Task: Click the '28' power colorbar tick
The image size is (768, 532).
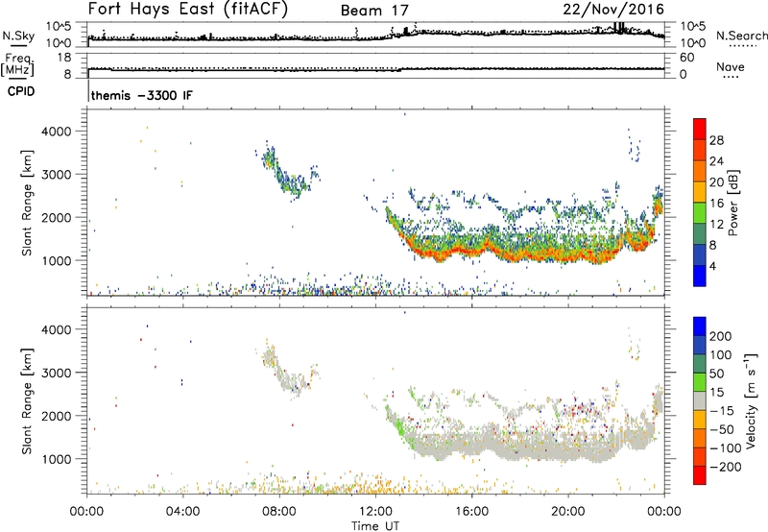Action: pos(716,140)
